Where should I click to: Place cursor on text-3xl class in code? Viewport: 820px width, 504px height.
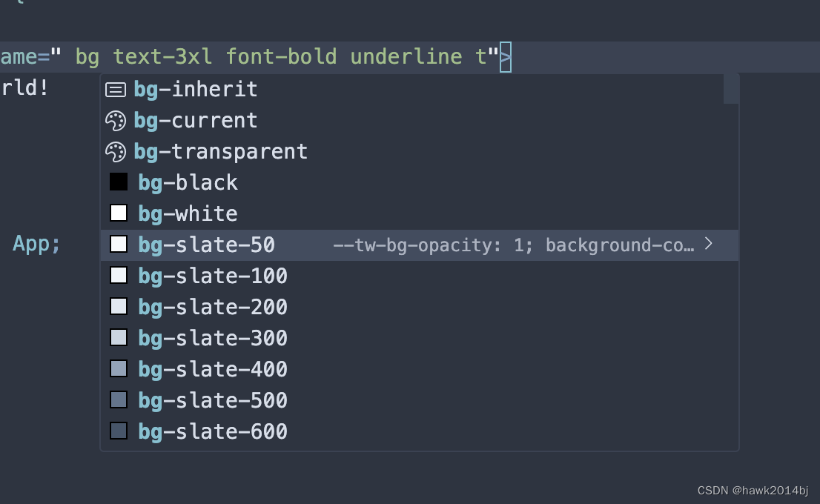162,56
